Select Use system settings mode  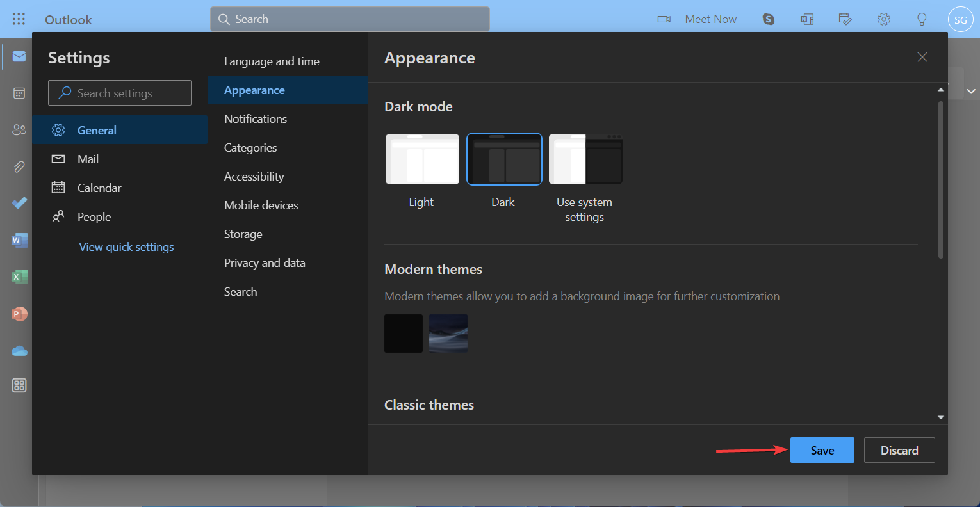(585, 159)
